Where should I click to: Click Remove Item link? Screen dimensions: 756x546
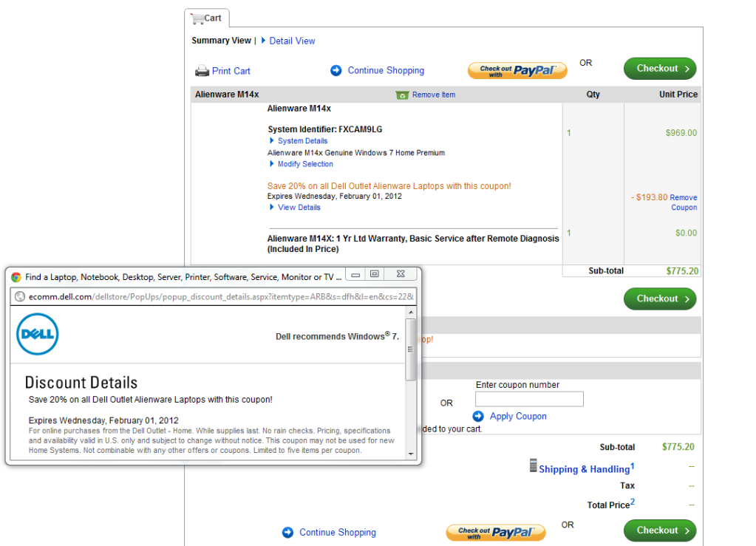click(x=434, y=95)
